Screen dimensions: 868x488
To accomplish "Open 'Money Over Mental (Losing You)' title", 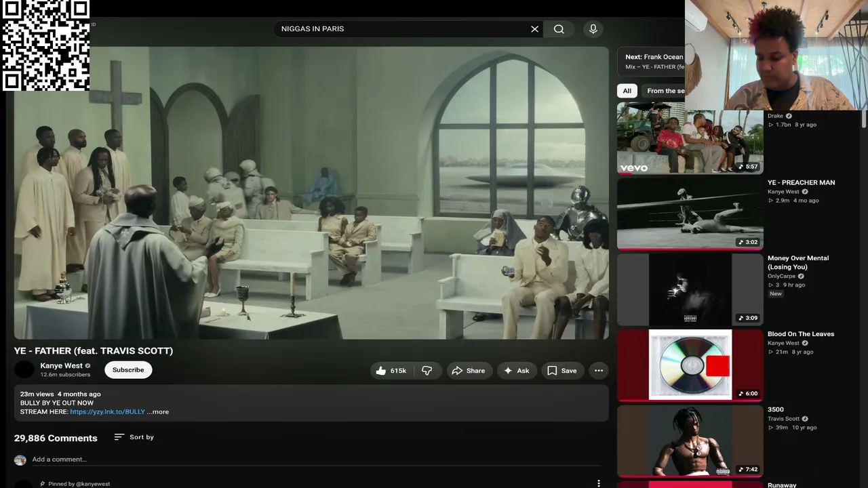I will [x=798, y=262].
